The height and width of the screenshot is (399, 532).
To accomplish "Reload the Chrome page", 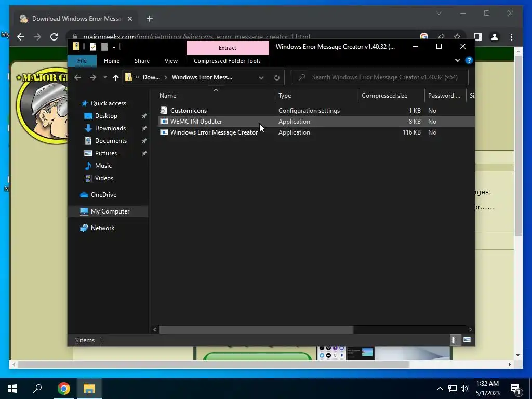I will coord(54,37).
